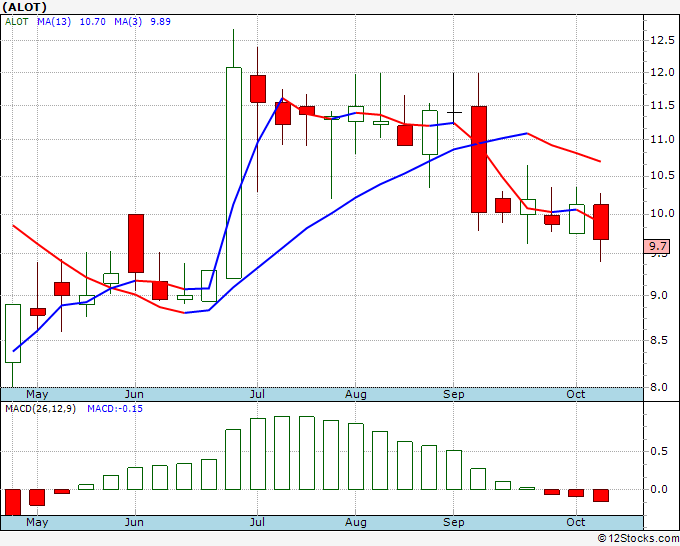
Task: Click the MA(3) legend label
Action: (128, 22)
